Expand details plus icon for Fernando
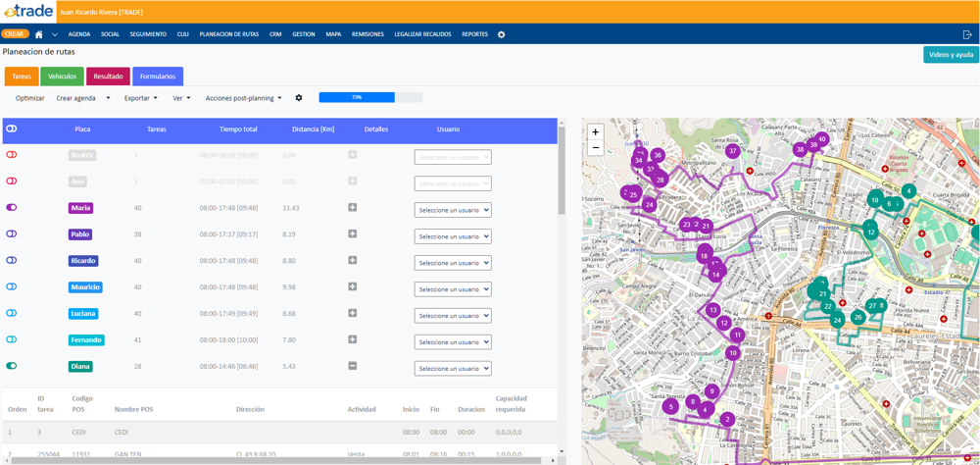The image size is (980, 465). click(353, 338)
